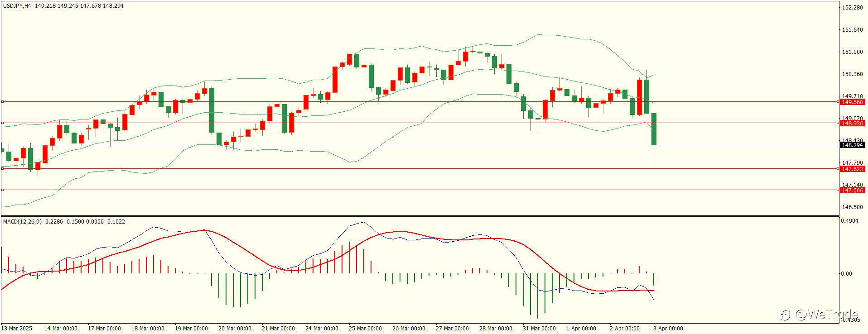
Task: Select the 149.560 red price tag
Action: tap(852, 102)
